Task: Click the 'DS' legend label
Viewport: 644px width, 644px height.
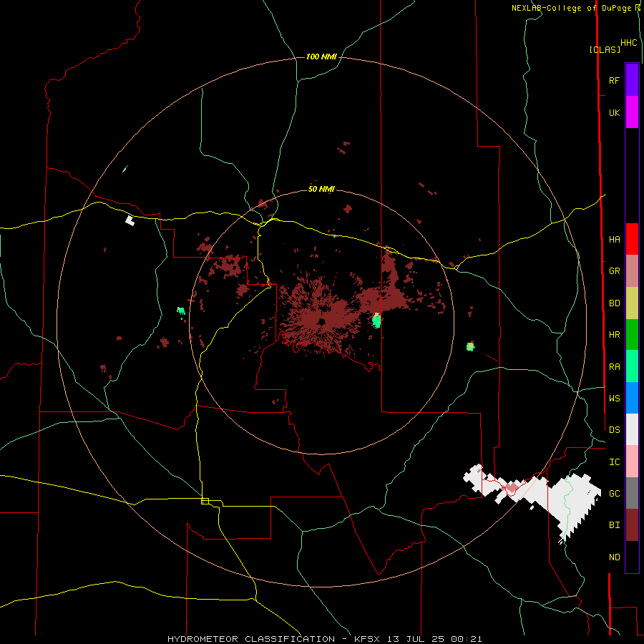Action: click(614, 430)
